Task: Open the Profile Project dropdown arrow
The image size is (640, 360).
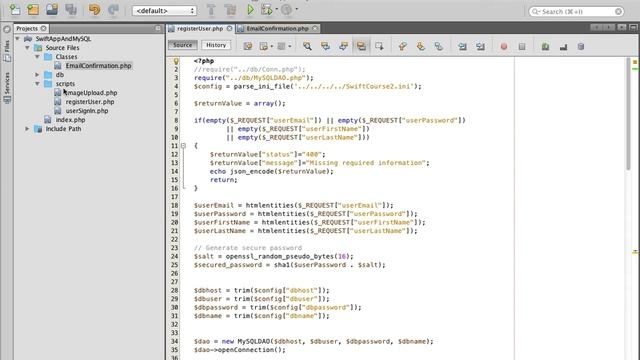Action: tap(296, 9)
